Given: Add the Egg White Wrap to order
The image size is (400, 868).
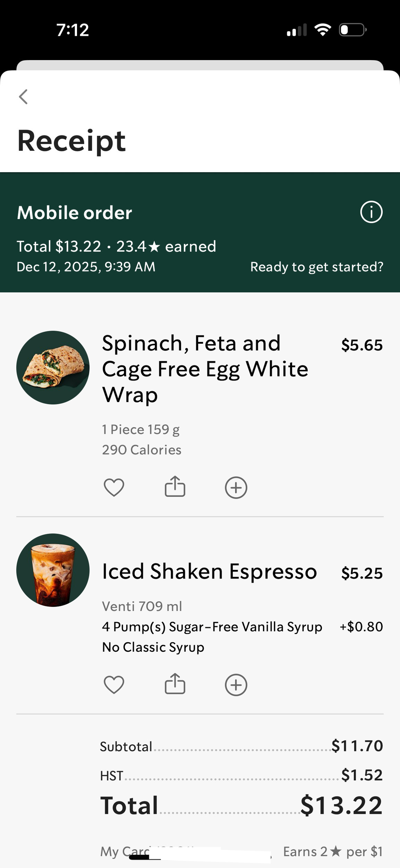Looking at the screenshot, I should pyautogui.click(x=236, y=487).
